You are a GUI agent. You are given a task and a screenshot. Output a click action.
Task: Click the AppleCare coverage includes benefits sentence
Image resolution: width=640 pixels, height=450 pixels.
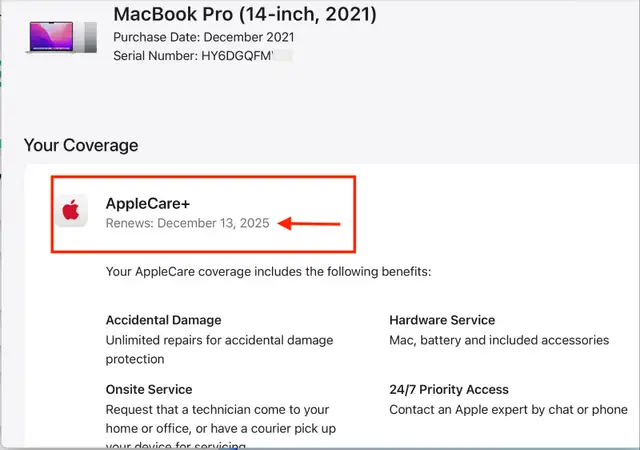click(x=269, y=272)
